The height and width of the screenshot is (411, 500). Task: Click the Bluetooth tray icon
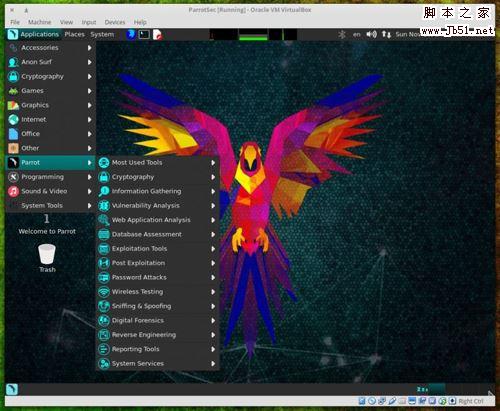[342, 34]
